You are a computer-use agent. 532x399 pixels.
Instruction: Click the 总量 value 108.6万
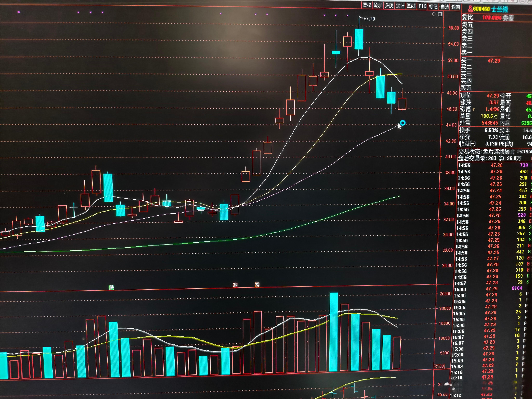point(489,116)
